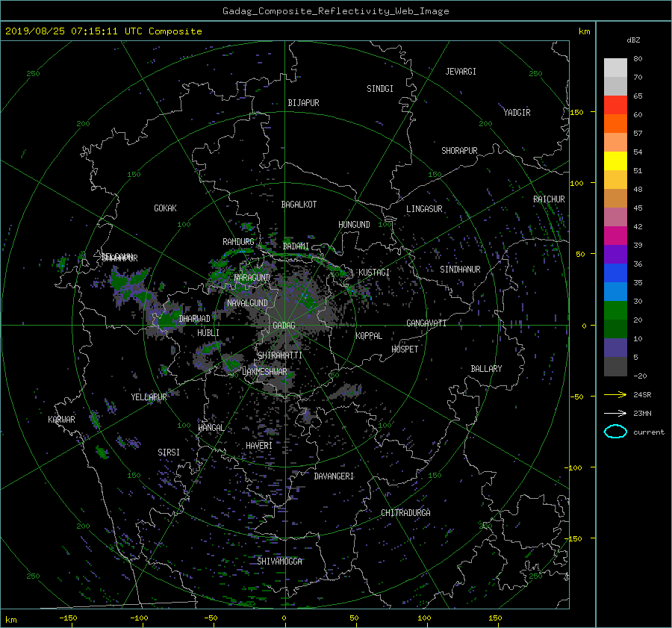The width and height of the screenshot is (672, 628).
Task: Select the gray 65-70 dBZ swatch
Action: click(615, 86)
